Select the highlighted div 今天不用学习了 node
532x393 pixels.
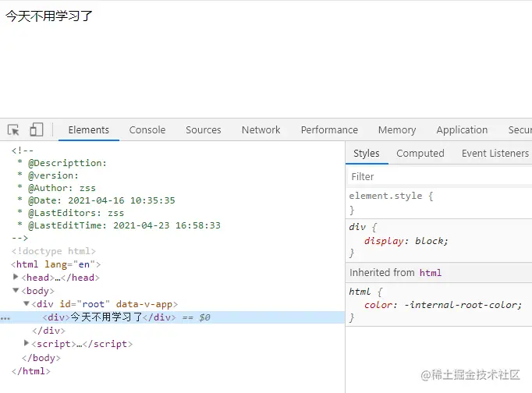[172, 317]
